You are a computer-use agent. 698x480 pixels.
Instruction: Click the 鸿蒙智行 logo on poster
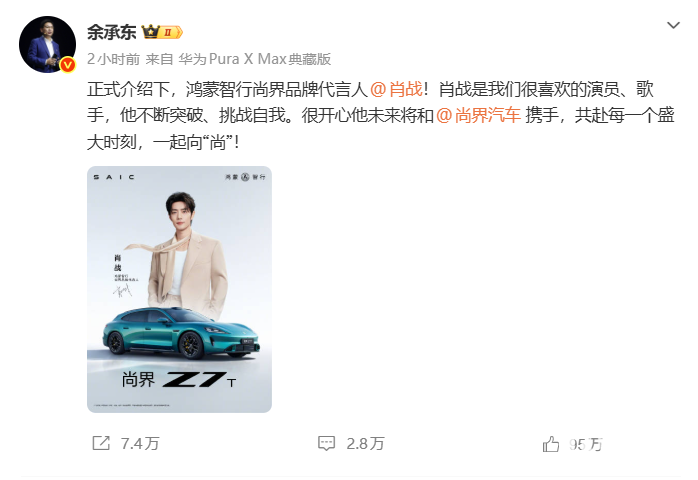245,177
